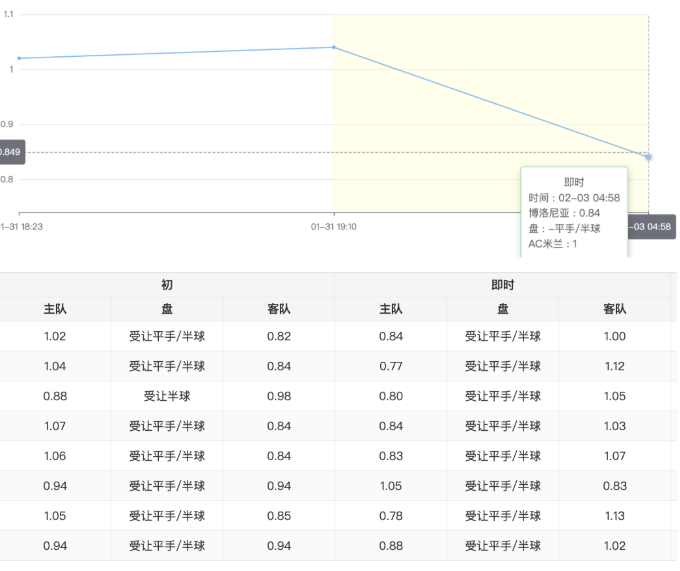Select the 1.12 live away odds cell
Viewport: 680px width, 571px height.
[614, 366]
